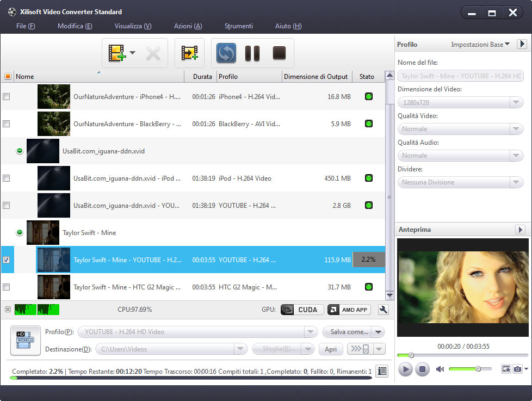Open the Profilo(P) combo box
This screenshot has height=401, width=532.
point(197,332)
